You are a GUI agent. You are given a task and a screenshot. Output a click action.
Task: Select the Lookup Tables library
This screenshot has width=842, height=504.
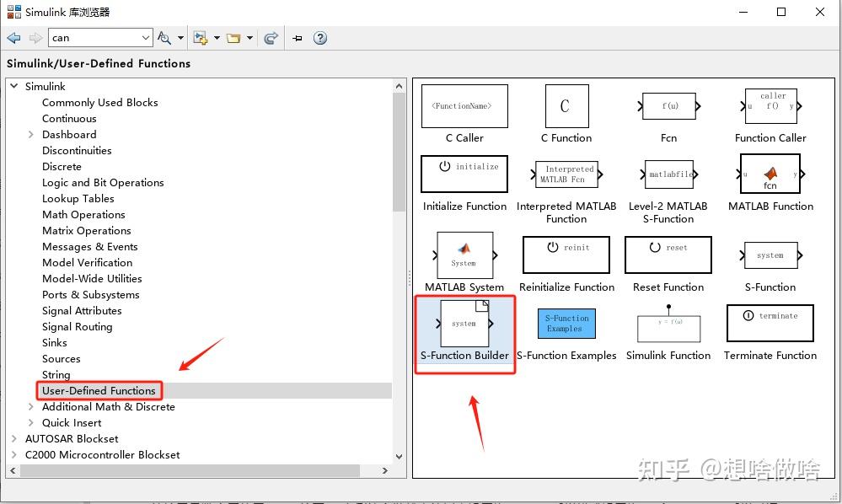click(x=78, y=199)
